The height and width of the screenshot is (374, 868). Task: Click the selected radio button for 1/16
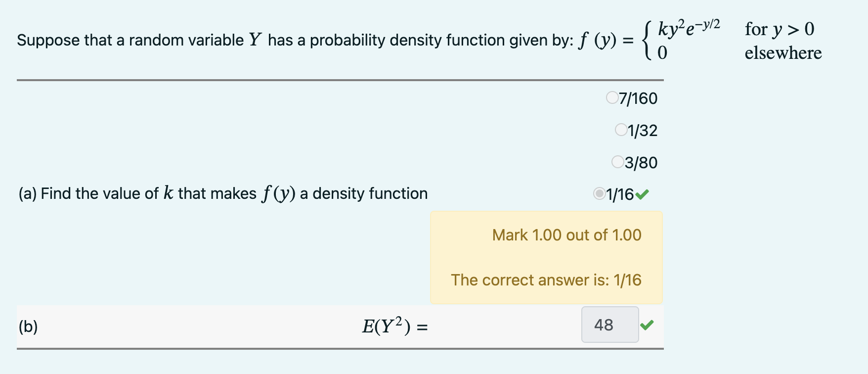click(599, 194)
